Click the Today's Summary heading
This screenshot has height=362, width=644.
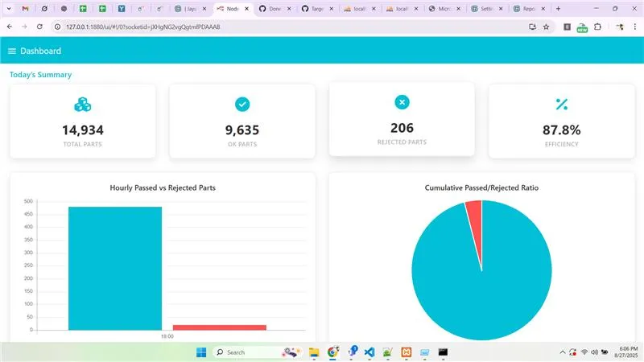[x=41, y=75]
